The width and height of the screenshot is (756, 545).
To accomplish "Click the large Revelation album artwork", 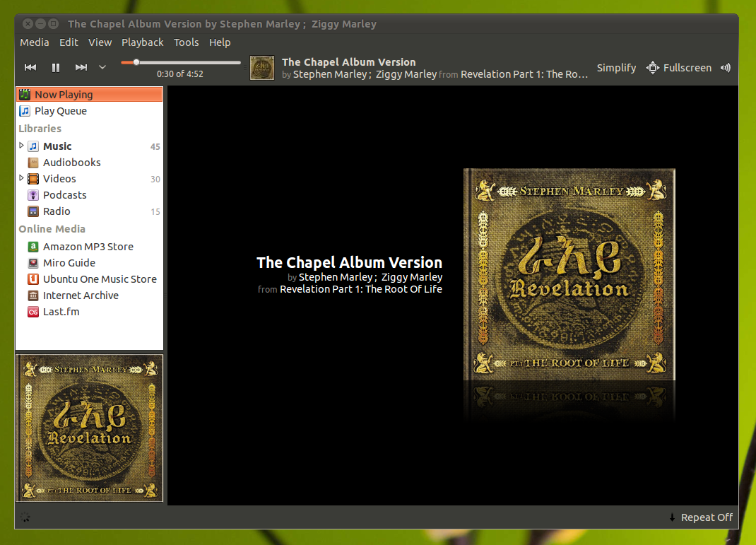I will tap(569, 274).
